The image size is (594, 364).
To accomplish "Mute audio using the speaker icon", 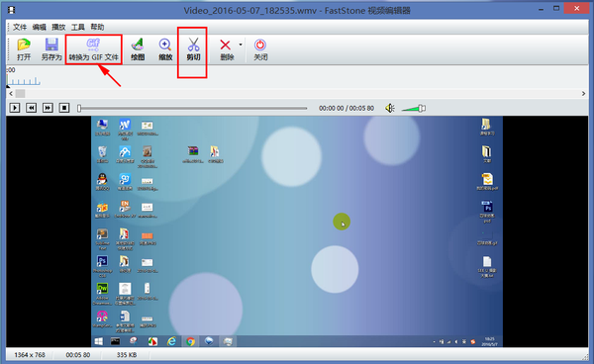I will pyautogui.click(x=390, y=108).
